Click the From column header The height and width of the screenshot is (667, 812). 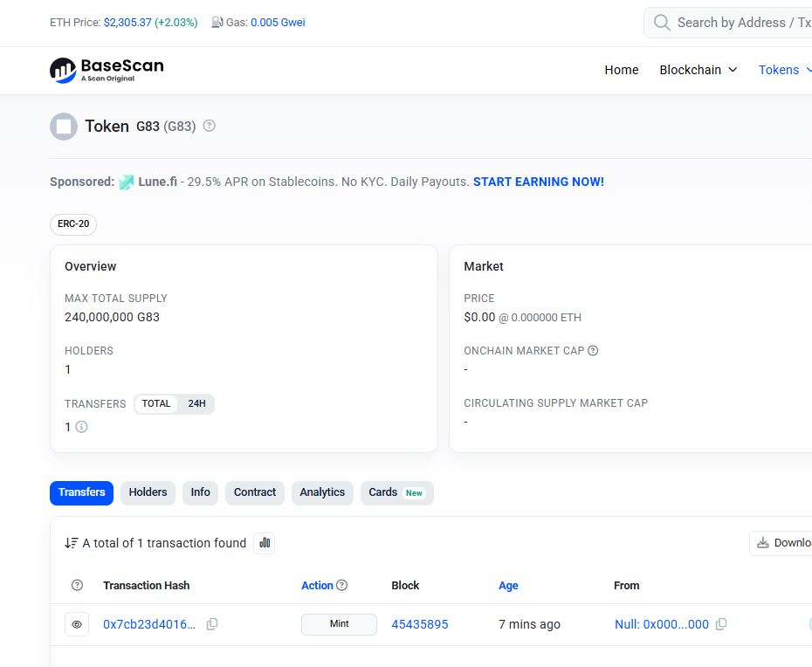tap(626, 585)
